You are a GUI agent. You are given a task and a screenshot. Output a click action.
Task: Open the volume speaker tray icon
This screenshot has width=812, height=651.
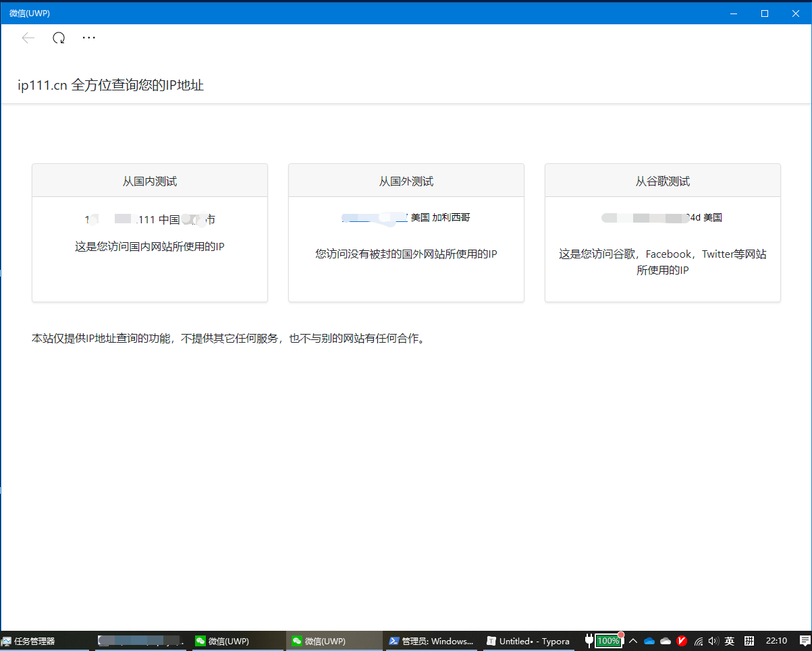pos(713,641)
